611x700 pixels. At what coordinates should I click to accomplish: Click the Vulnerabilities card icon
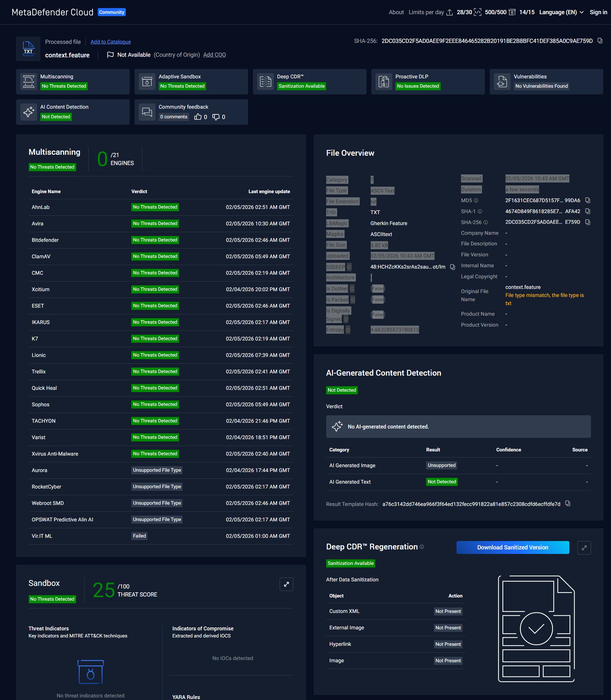tap(502, 82)
